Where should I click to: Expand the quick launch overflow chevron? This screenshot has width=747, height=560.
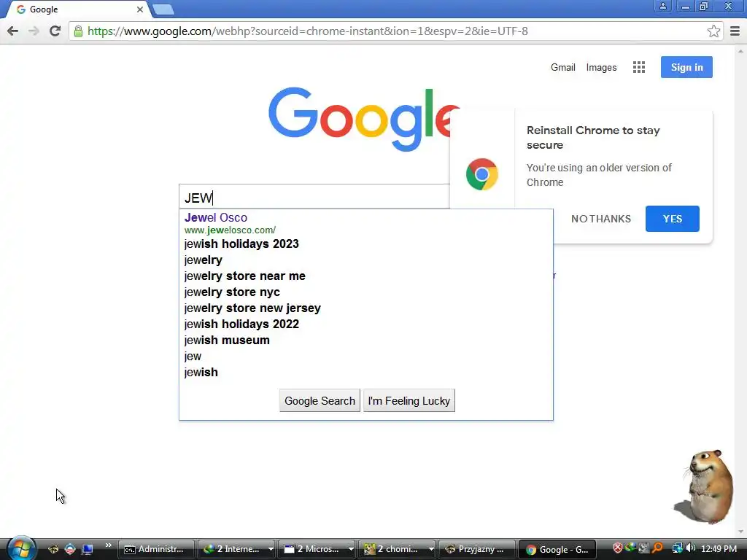point(108,545)
